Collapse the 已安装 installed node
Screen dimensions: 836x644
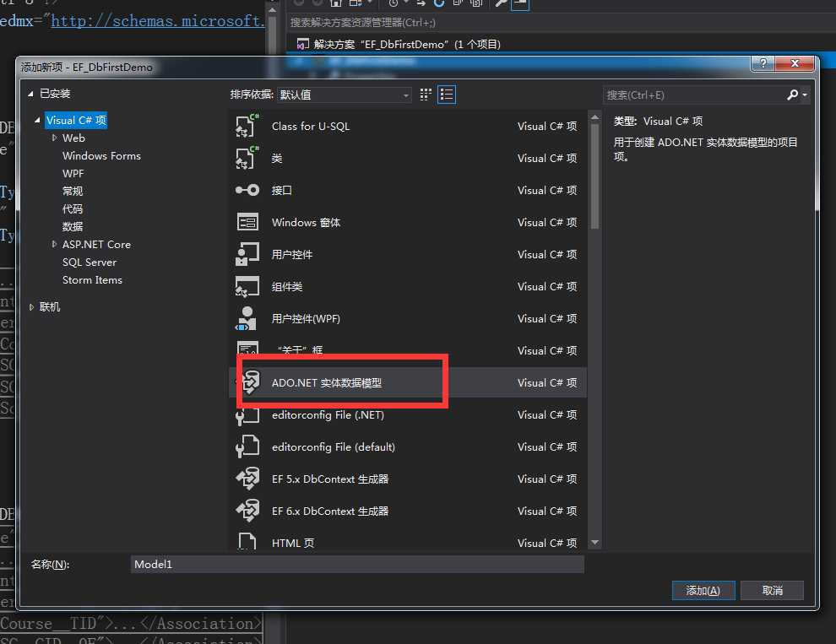pos(31,94)
